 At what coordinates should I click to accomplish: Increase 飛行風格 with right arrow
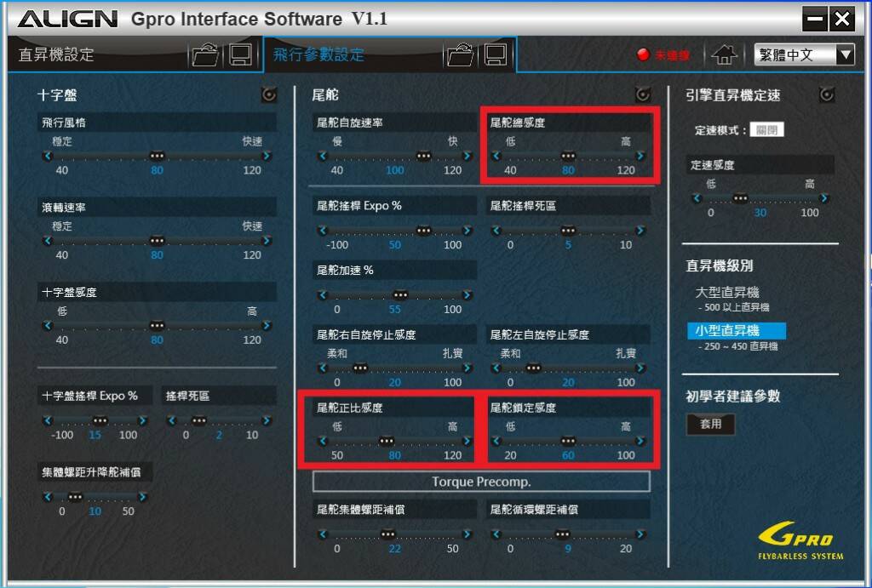click(267, 157)
